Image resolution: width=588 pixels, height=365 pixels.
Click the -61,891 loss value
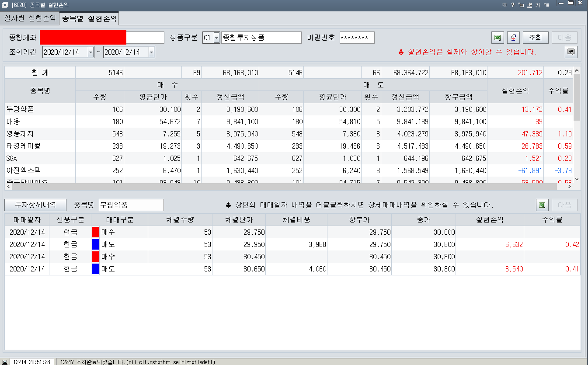pos(530,170)
